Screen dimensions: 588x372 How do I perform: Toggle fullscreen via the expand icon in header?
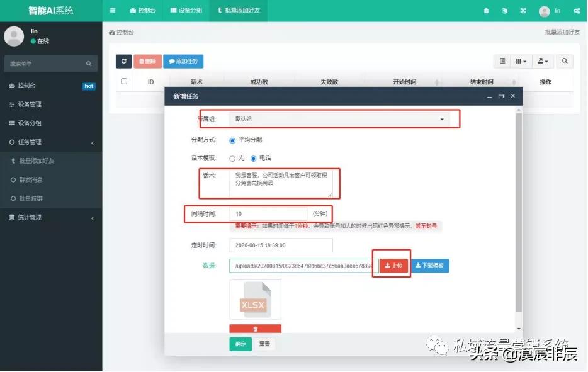(523, 10)
